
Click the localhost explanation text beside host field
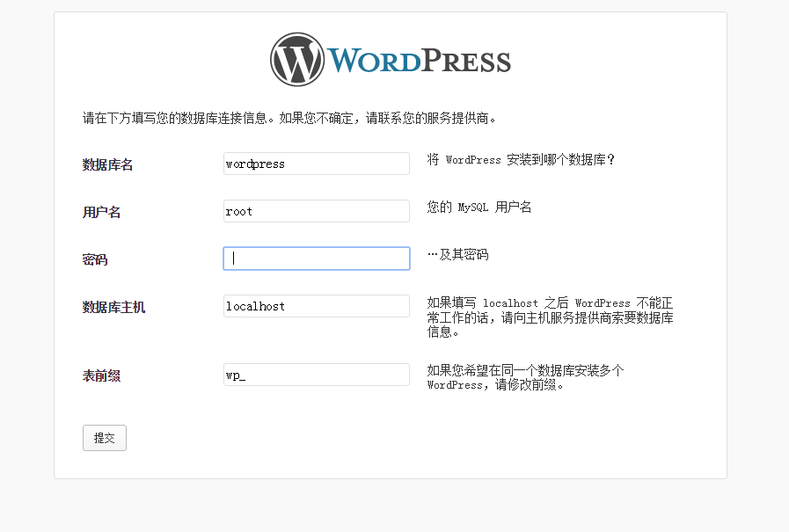tap(550, 317)
